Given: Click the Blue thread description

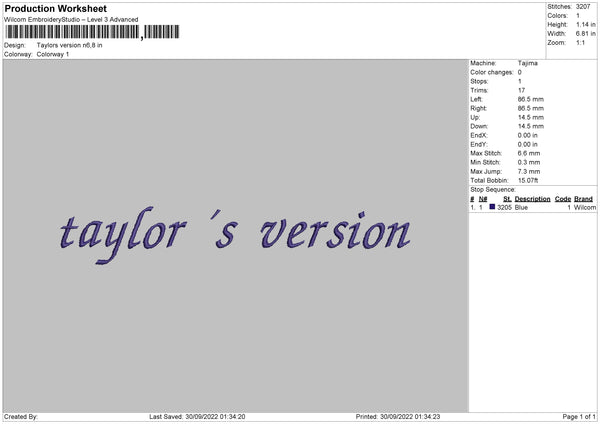Looking at the screenshot, I should coord(521,207).
